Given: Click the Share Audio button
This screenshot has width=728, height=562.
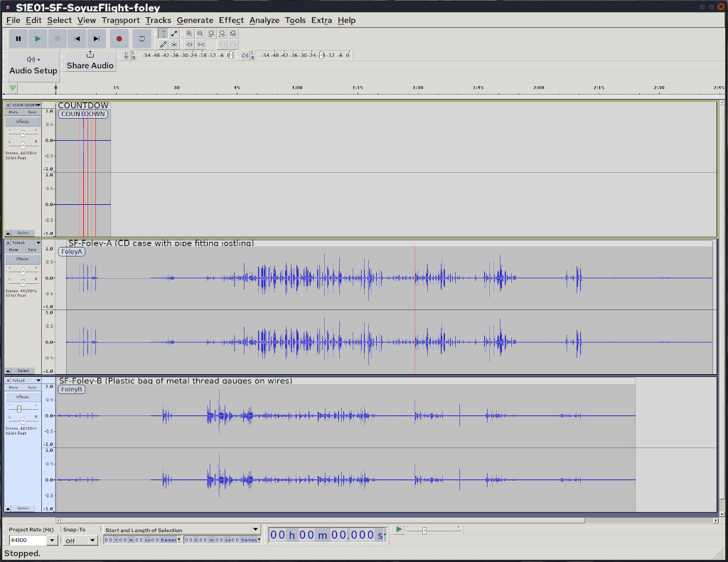Looking at the screenshot, I should (x=90, y=61).
